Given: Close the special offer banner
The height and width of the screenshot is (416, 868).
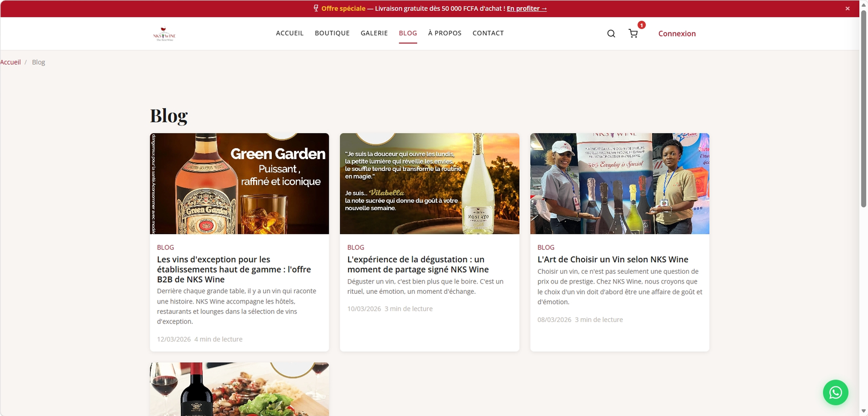Looking at the screenshot, I should click(847, 9).
